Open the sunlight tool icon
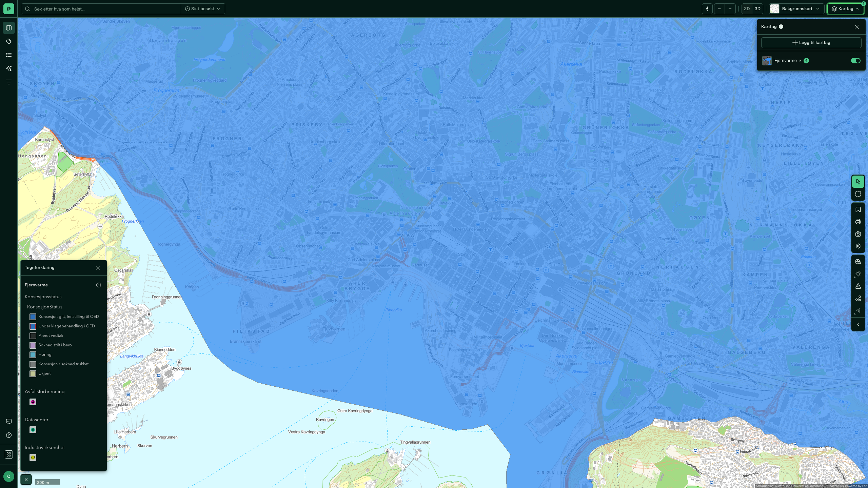Screen dimensions: 868x488 (x=858, y=274)
